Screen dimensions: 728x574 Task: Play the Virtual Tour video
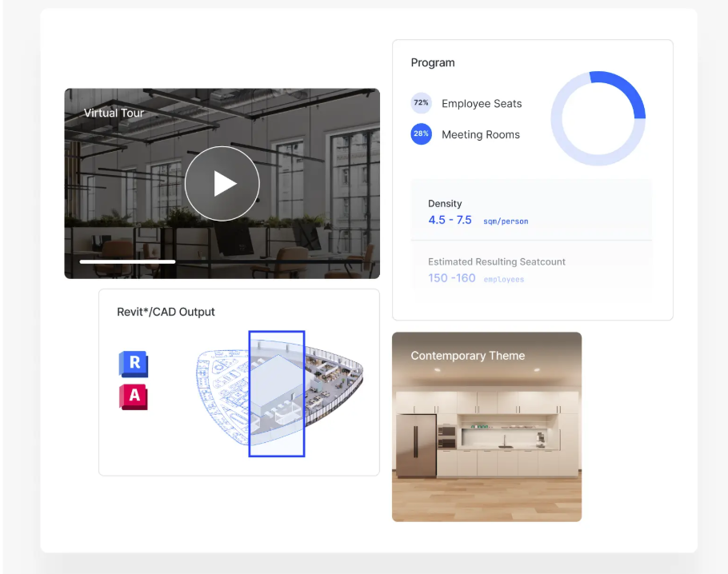(x=222, y=183)
